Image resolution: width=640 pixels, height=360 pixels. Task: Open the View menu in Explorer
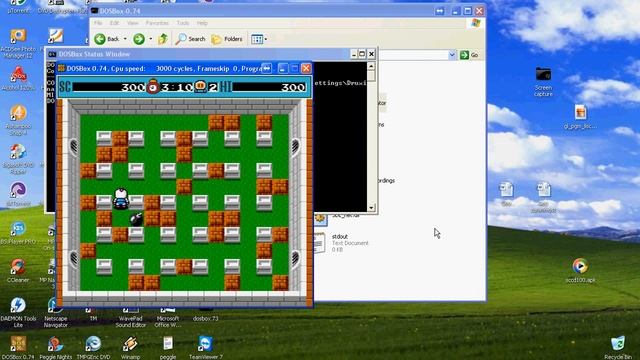pyautogui.click(x=132, y=23)
